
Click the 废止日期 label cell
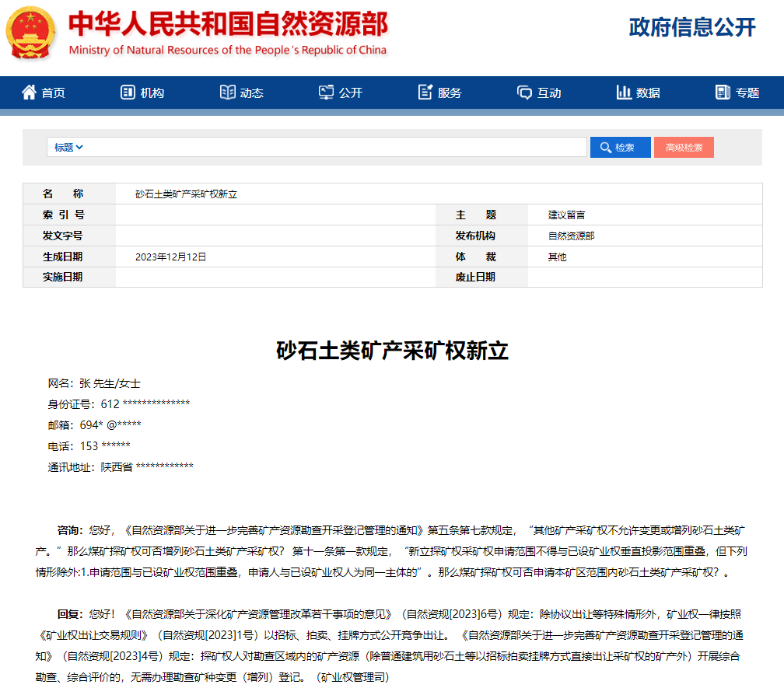click(481, 277)
